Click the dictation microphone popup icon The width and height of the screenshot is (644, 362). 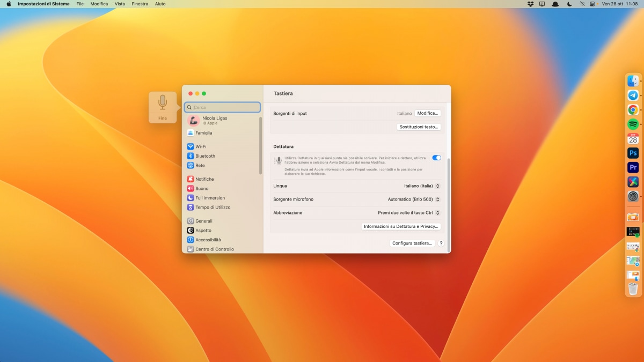(x=163, y=102)
